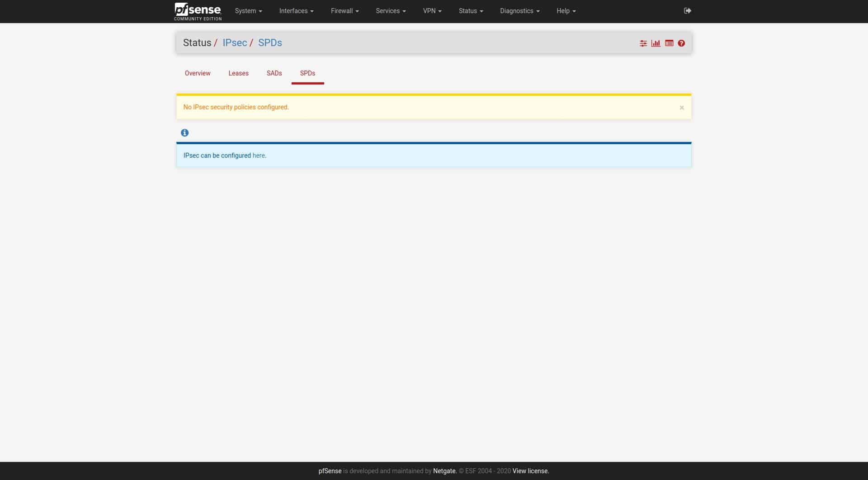
Task: Click the 'Status' breadcrumb text
Action: point(197,42)
